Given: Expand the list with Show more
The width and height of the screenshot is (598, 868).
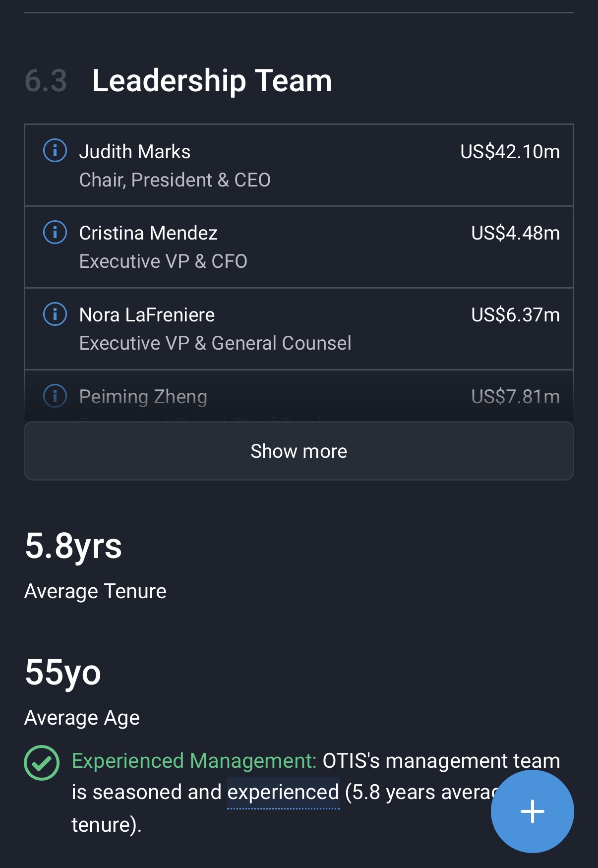Looking at the screenshot, I should pos(299,451).
